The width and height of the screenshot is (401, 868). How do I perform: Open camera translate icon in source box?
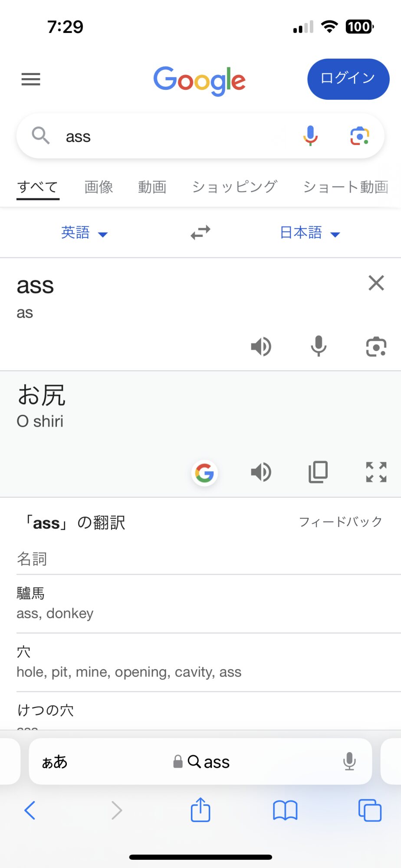click(376, 347)
